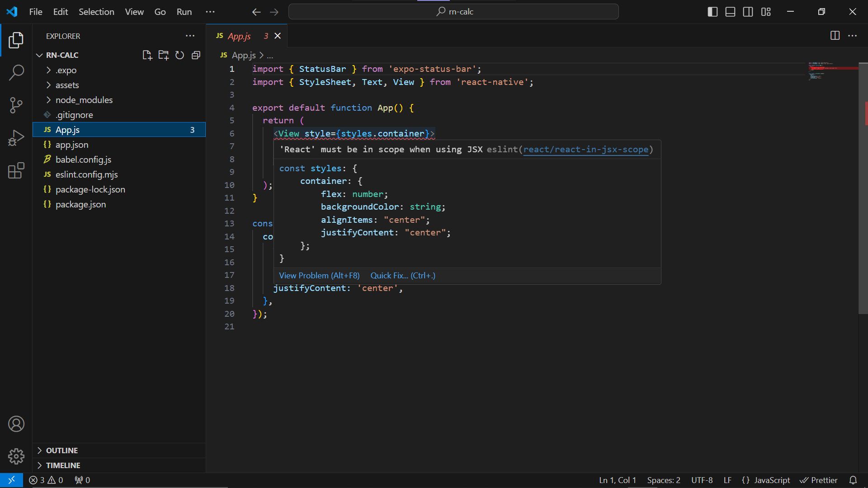
Task: Open the View menu
Action: (134, 12)
